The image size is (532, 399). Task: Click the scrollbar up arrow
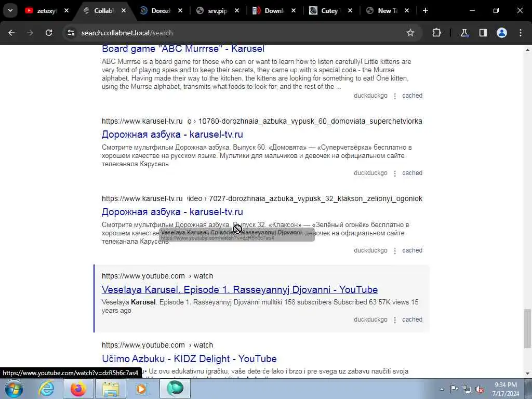(x=527, y=50)
